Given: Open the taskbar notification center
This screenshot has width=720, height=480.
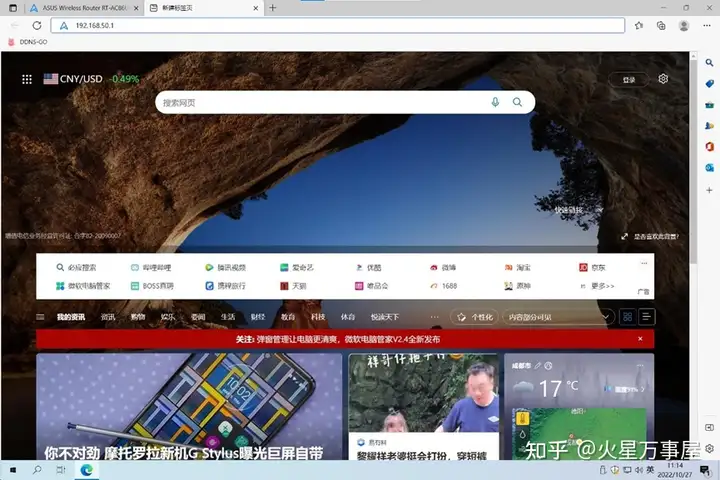Looking at the screenshot, I should [705, 470].
